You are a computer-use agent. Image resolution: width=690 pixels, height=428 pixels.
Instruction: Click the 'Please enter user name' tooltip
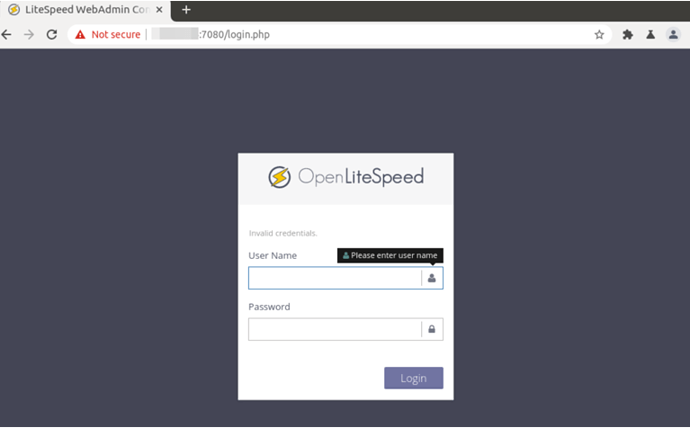[390, 256]
